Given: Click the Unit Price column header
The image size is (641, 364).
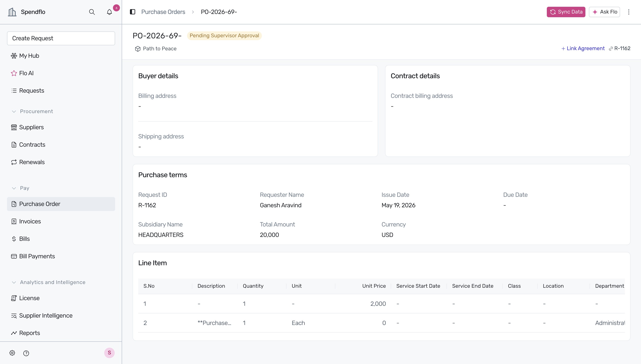Looking at the screenshot, I should pyautogui.click(x=374, y=286).
